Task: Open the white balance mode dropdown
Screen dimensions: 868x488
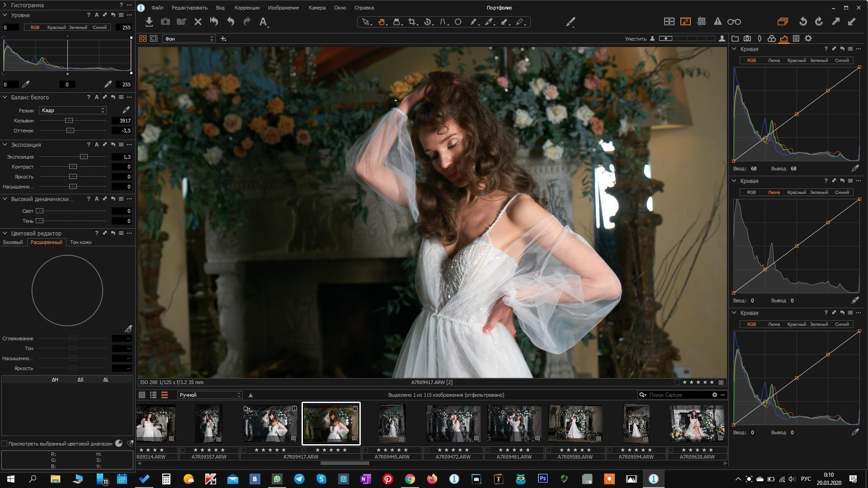Action: [x=72, y=110]
